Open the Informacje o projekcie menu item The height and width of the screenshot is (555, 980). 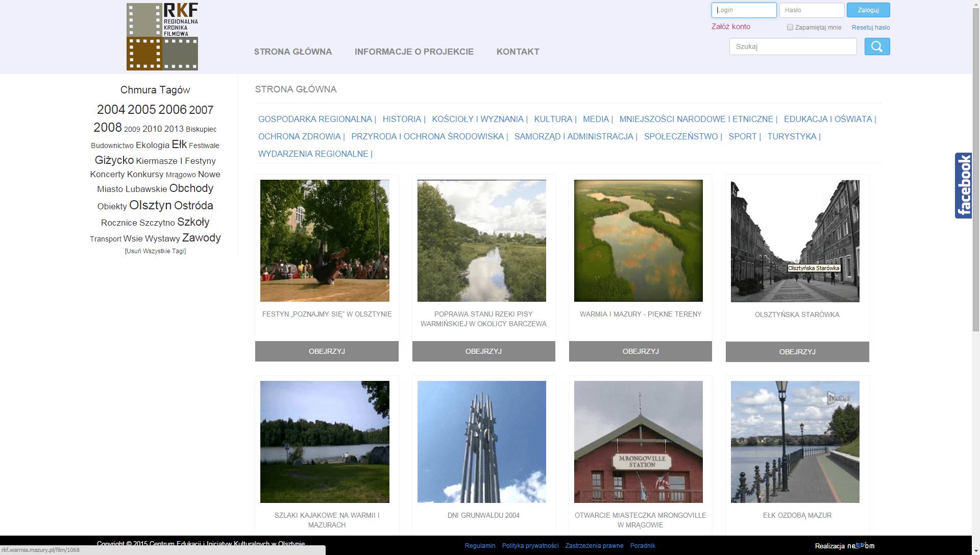[x=414, y=52]
